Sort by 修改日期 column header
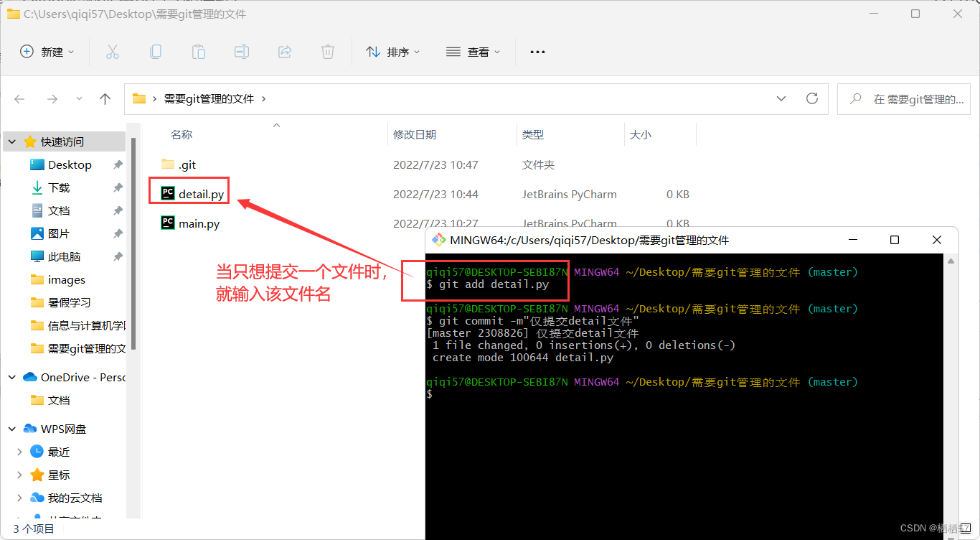Screen dimensions: 980x540 [415, 134]
